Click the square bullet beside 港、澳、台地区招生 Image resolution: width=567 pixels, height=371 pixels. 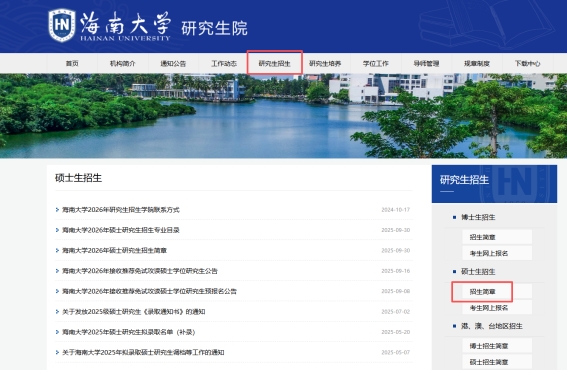(x=455, y=326)
